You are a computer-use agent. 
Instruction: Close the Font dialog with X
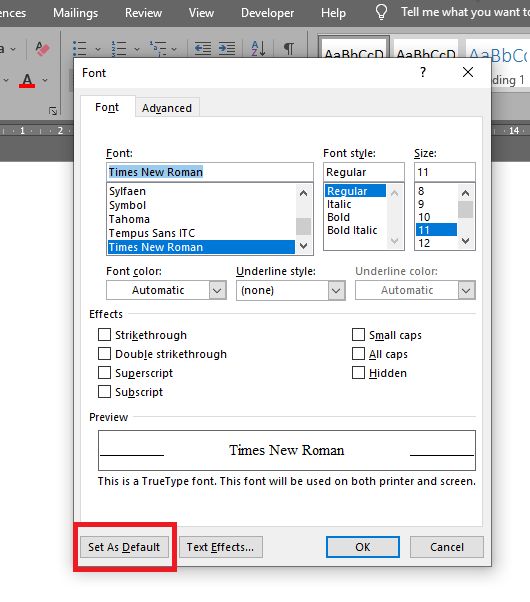tap(468, 72)
